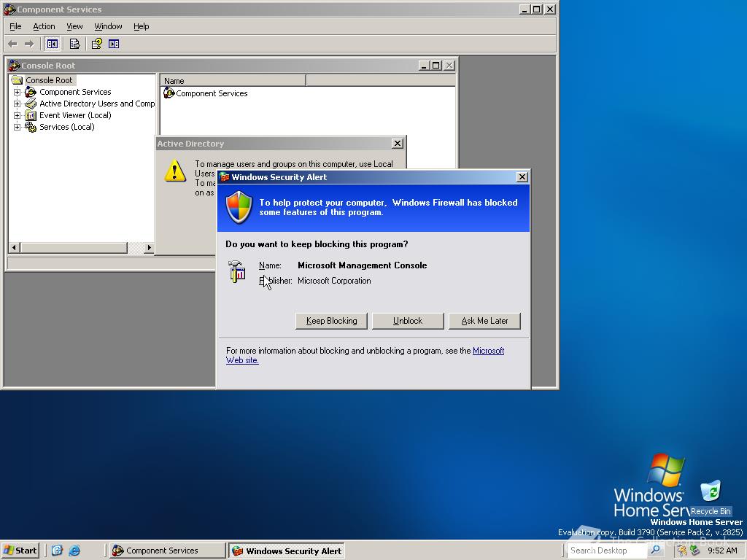Click the Export List toolbar icon

(x=74, y=44)
